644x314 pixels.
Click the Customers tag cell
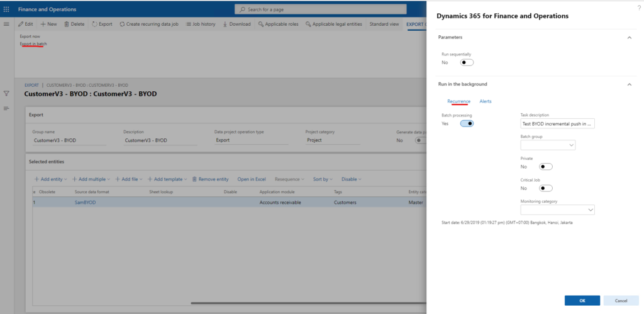pyautogui.click(x=345, y=202)
